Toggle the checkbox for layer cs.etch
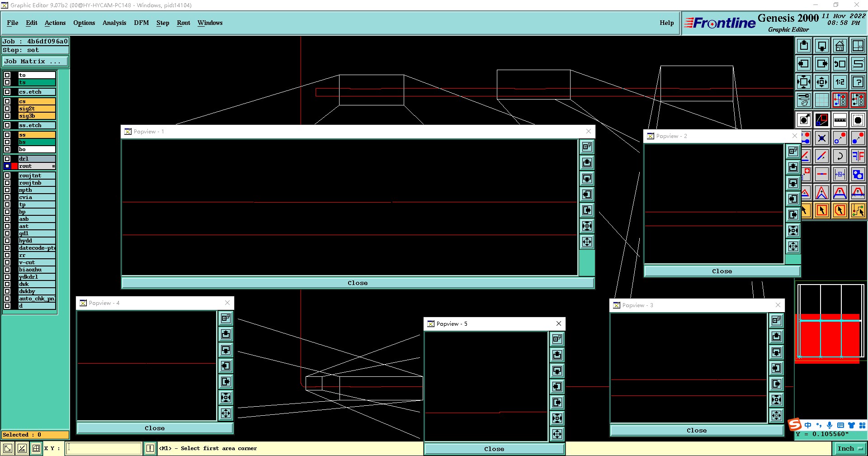Screen dimensions: 868x456 pyautogui.click(x=7, y=92)
